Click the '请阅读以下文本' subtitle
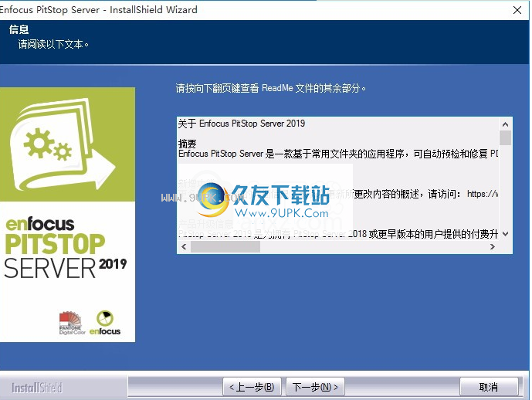 (x=53, y=44)
